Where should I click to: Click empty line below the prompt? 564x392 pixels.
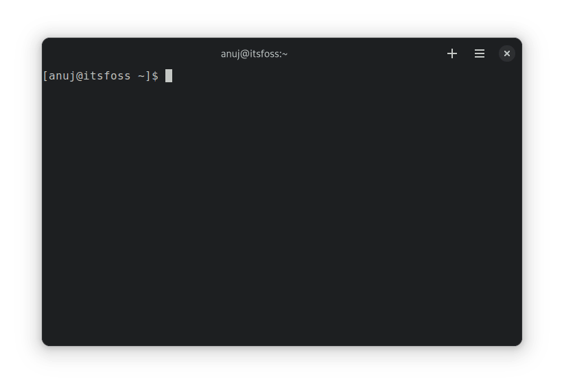[x=103, y=93]
